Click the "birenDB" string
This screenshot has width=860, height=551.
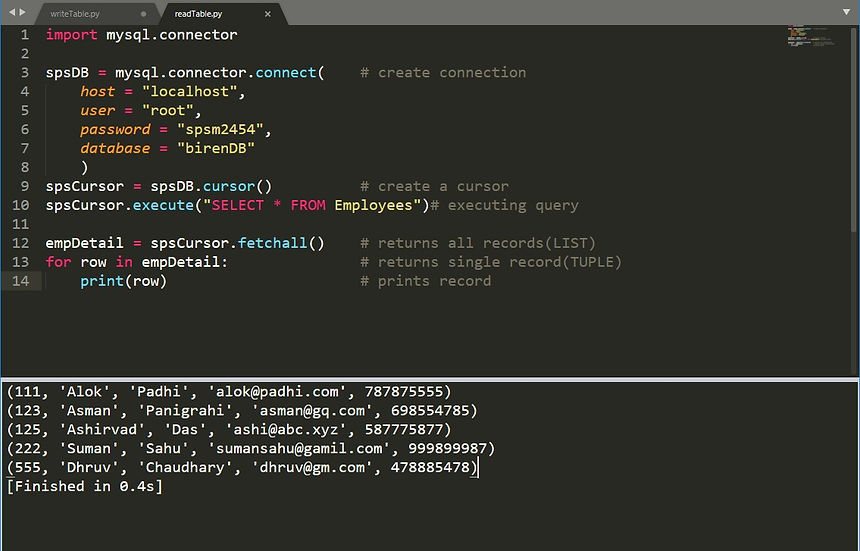coord(216,148)
